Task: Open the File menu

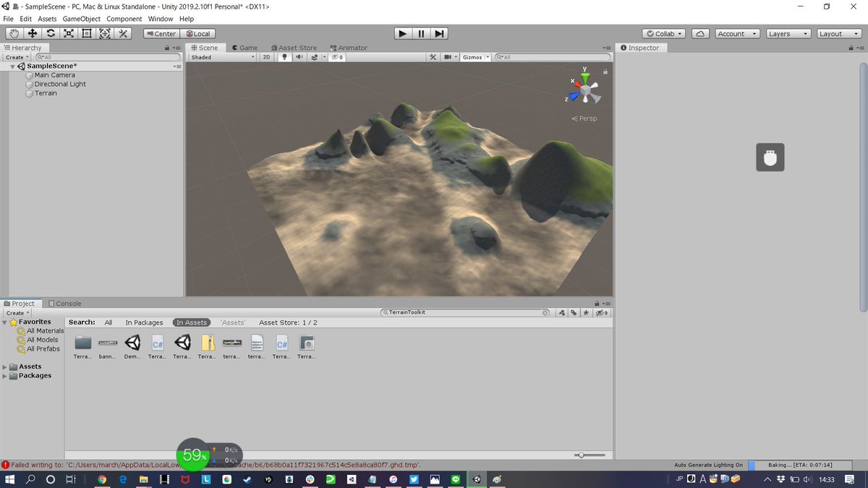Action: point(9,18)
